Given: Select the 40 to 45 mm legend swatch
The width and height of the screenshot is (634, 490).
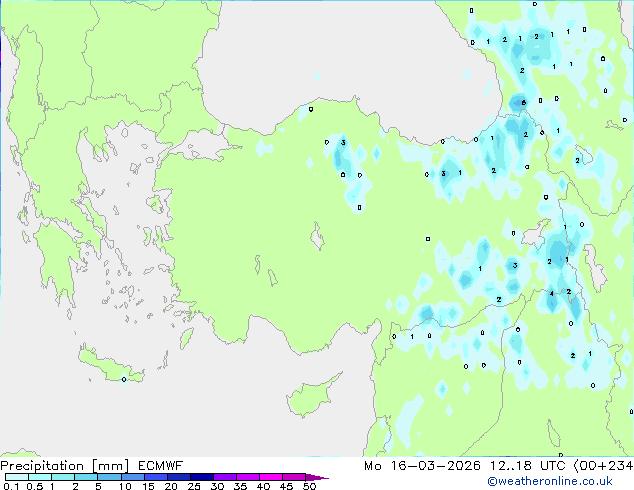Looking at the screenshot, I should pyautogui.click(x=271, y=477).
